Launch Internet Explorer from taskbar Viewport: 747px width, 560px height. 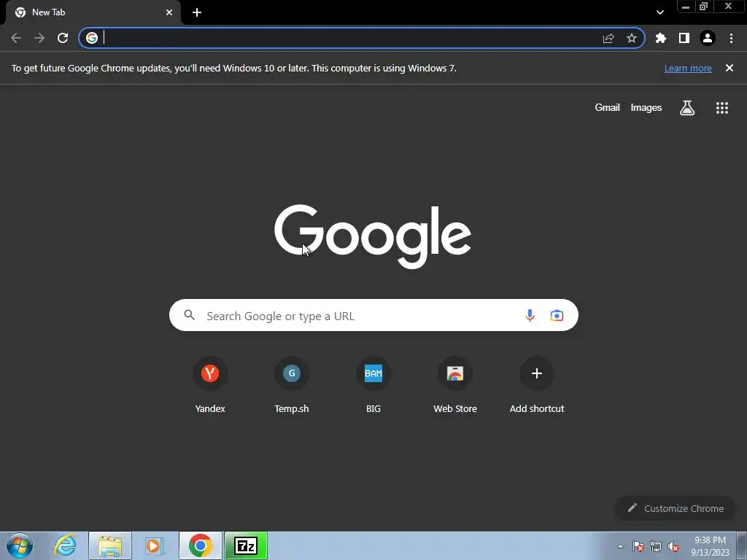(x=65, y=545)
